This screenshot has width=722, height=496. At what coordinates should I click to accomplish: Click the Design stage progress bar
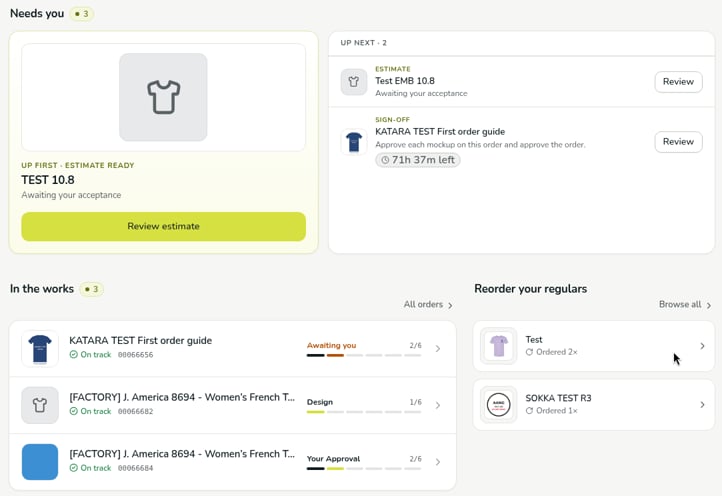364,412
